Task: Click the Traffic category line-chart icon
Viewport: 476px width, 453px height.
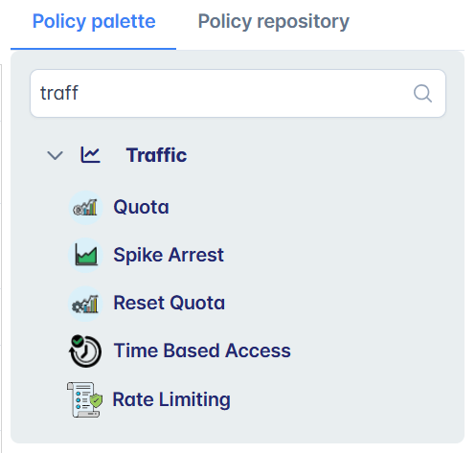Action: click(x=90, y=155)
